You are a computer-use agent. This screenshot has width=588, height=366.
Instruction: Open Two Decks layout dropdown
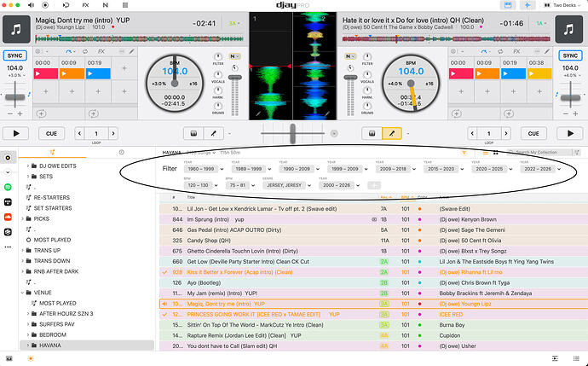coord(562,5)
